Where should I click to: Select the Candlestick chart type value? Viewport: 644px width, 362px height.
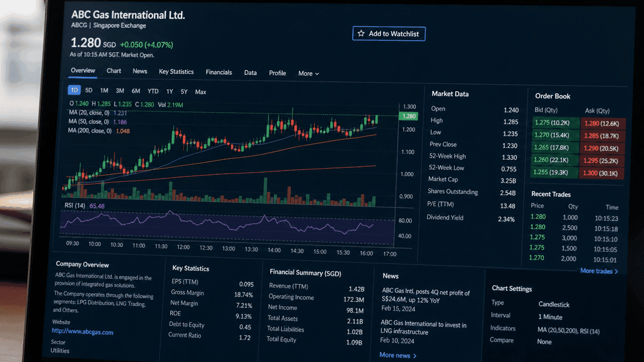(554, 305)
